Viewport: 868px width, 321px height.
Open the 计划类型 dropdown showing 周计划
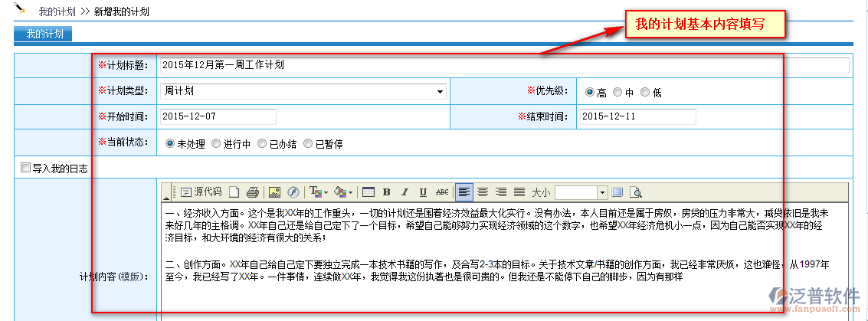[303, 90]
